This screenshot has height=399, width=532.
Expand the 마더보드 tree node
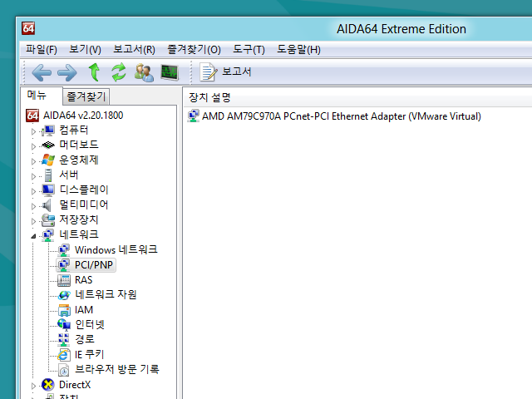[x=33, y=146]
